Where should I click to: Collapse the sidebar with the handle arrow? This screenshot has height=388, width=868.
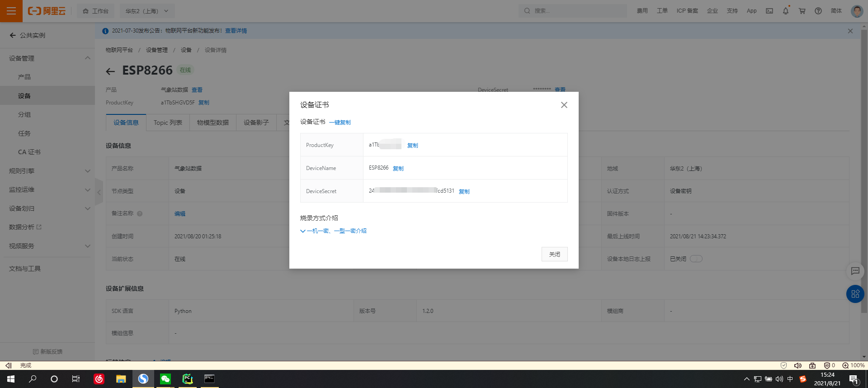(x=99, y=192)
